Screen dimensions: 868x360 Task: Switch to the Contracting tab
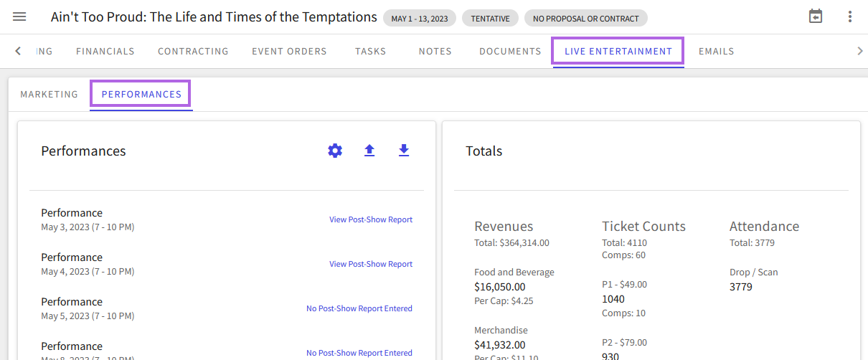point(193,52)
